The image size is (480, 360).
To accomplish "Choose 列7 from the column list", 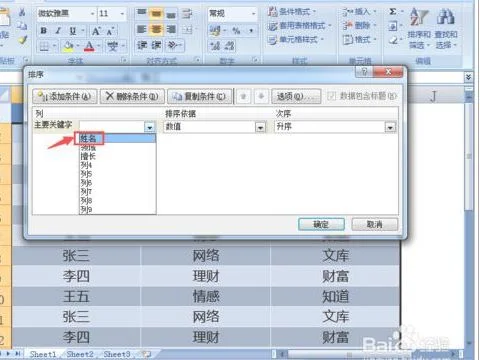I will click(x=117, y=192).
